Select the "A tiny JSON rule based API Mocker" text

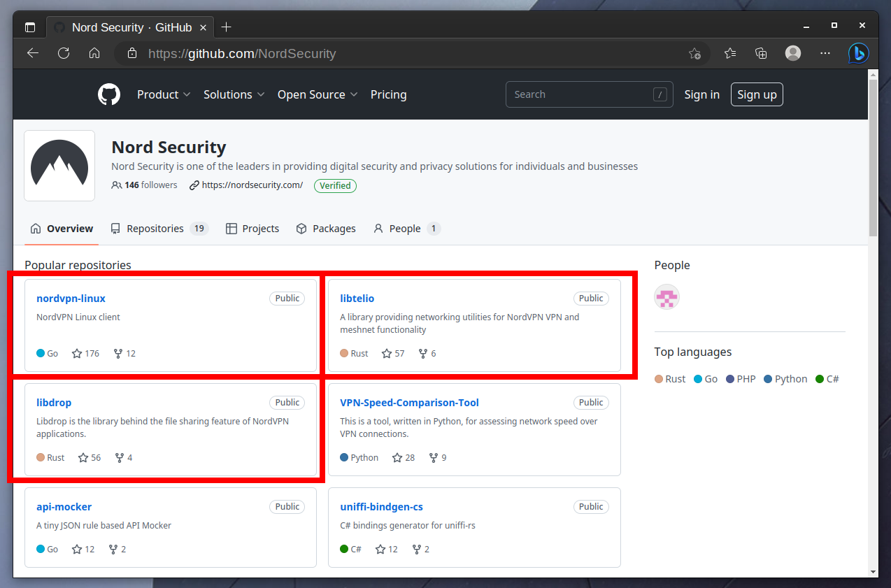(x=104, y=526)
